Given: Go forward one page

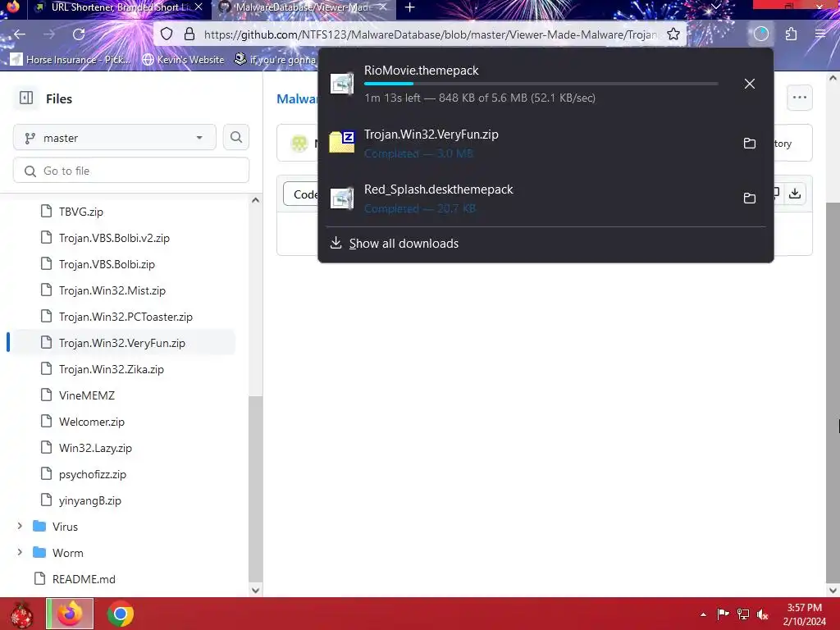Looking at the screenshot, I should click(49, 34).
